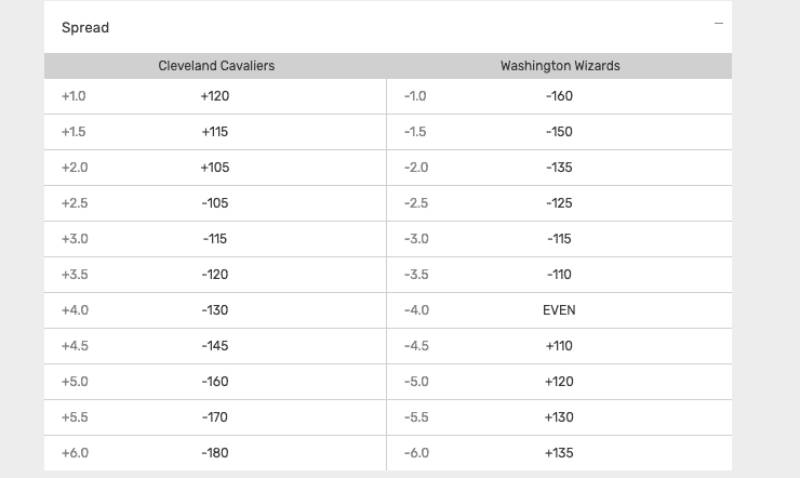Bet Wizards -2.5 spread at -125

click(559, 203)
